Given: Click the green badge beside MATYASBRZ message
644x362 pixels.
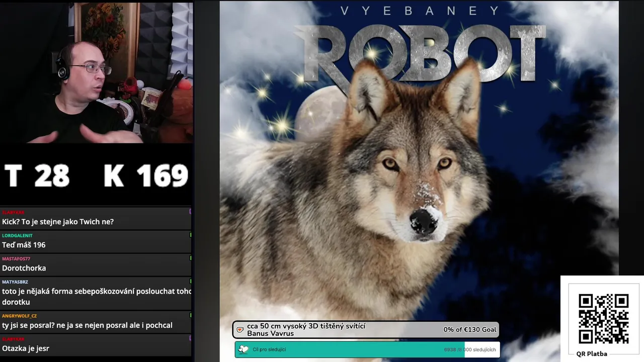Looking at the screenshot, I should tap(190, 281).
